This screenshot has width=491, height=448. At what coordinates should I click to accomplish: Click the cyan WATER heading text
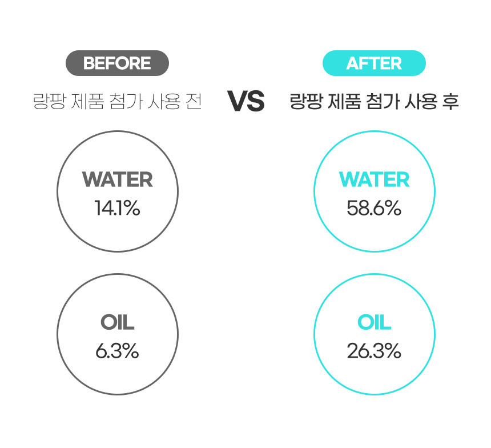point(374,179)
